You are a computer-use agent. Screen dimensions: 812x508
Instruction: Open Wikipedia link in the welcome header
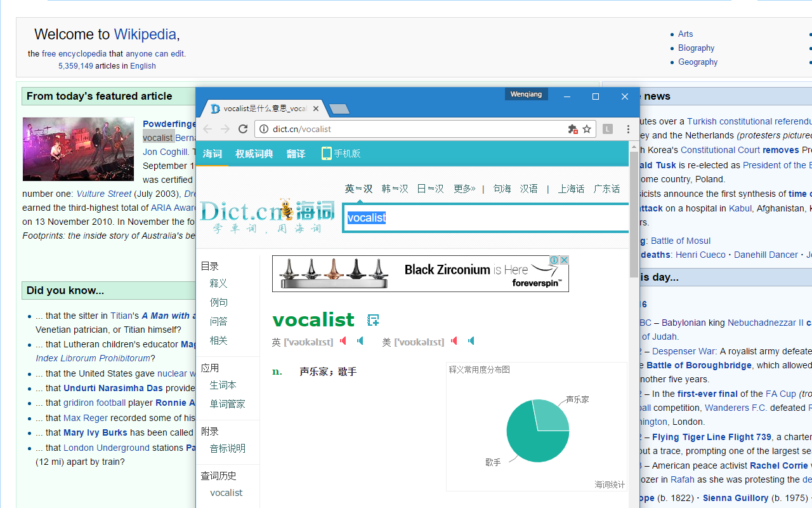point(145,34)
